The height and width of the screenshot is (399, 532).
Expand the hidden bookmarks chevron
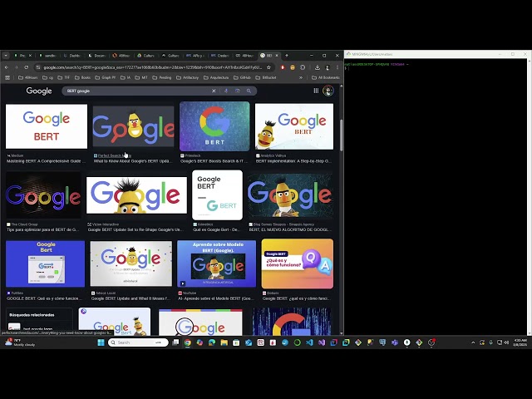301,77
